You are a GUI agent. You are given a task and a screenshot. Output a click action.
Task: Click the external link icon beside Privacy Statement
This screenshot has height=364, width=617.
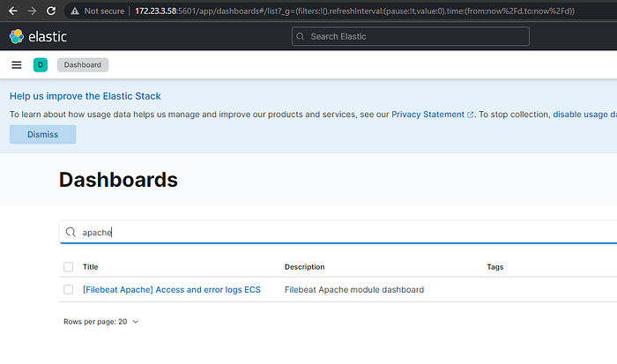point(470,115)
